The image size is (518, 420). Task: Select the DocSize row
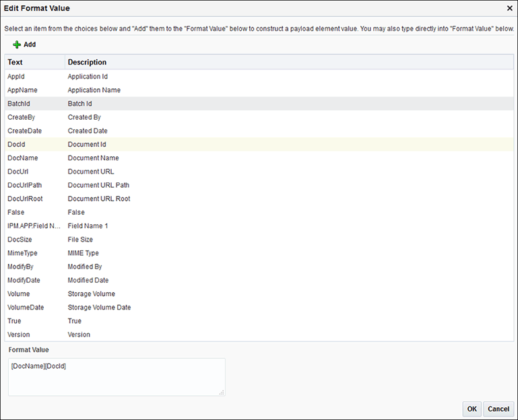(259, 240)
